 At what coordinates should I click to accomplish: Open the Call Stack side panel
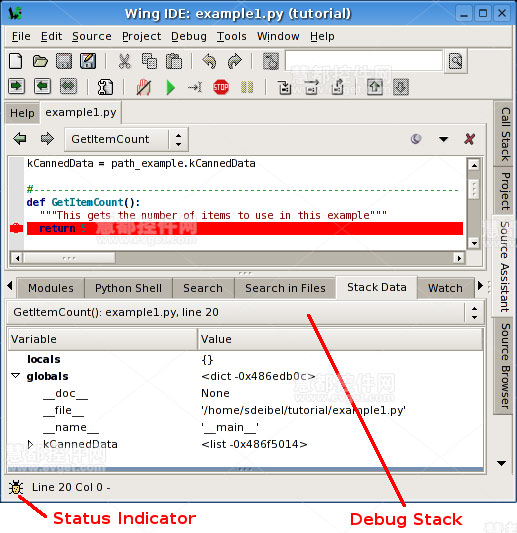coord(505,134)
